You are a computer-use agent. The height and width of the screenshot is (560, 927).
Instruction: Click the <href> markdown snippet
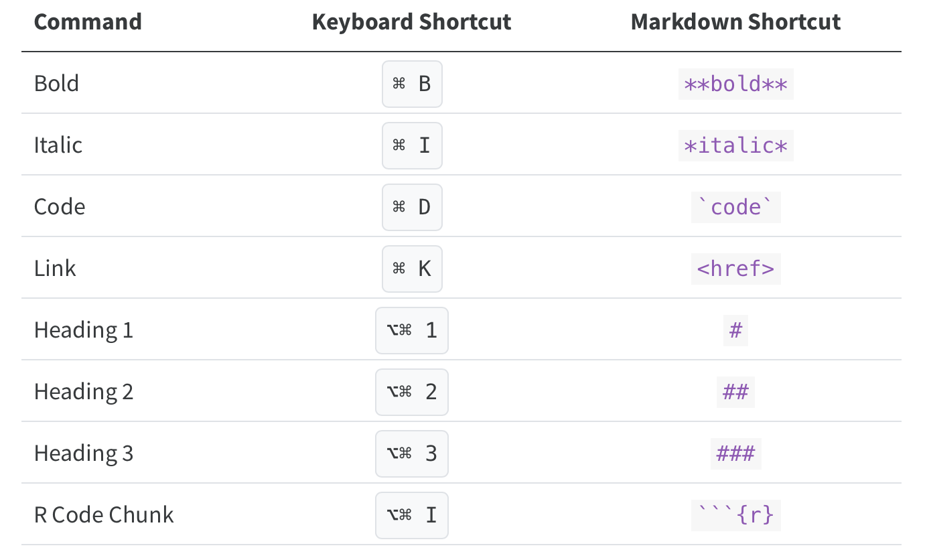(735, 269)
